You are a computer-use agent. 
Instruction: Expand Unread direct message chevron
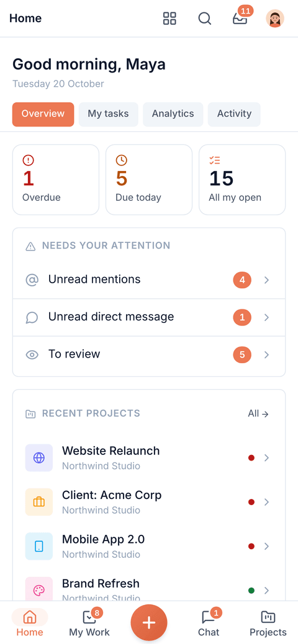267,317
